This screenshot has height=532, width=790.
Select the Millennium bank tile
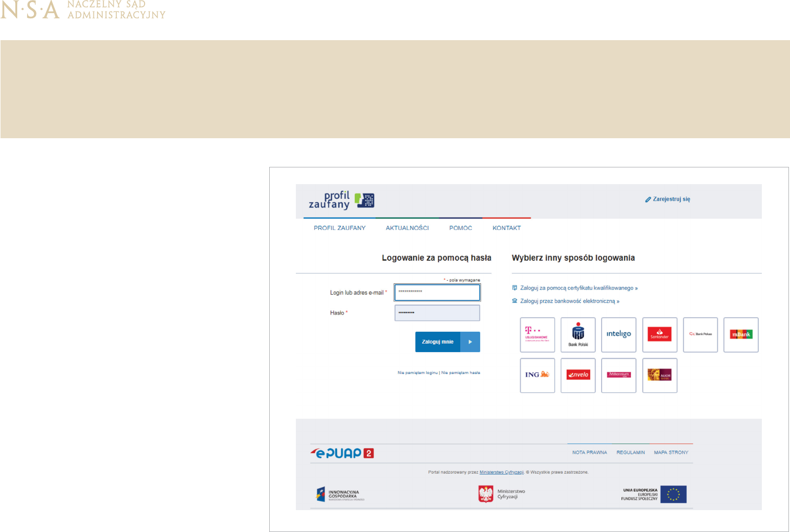618,375
